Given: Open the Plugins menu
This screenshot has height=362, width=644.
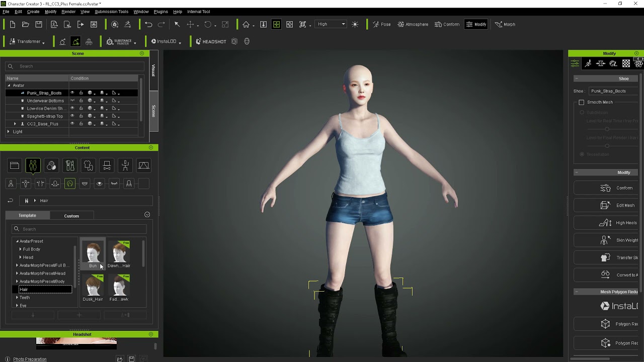Looking at the screenshot, I should (160, 12).
